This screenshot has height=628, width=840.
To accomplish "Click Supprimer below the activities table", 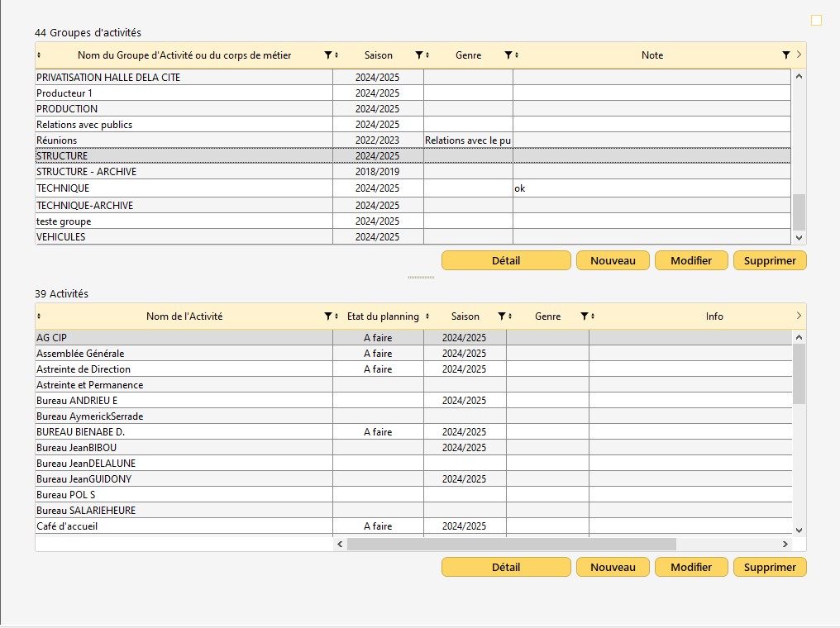I will pos(770,568).
